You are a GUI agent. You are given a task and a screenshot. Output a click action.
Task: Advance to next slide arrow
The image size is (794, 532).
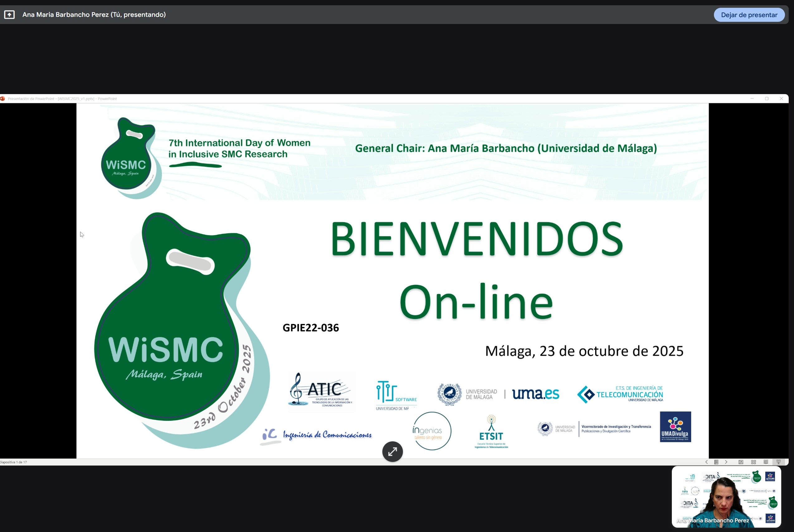pos(726,462)
